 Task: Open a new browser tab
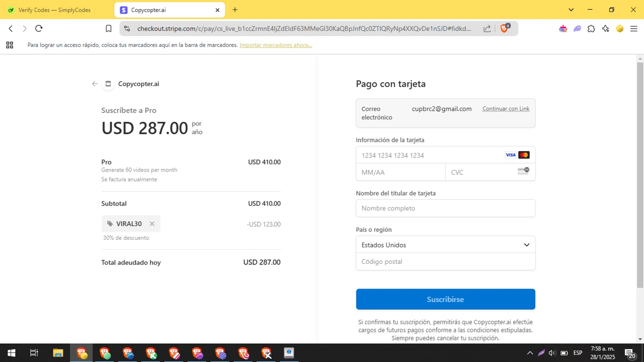[235, 10]
